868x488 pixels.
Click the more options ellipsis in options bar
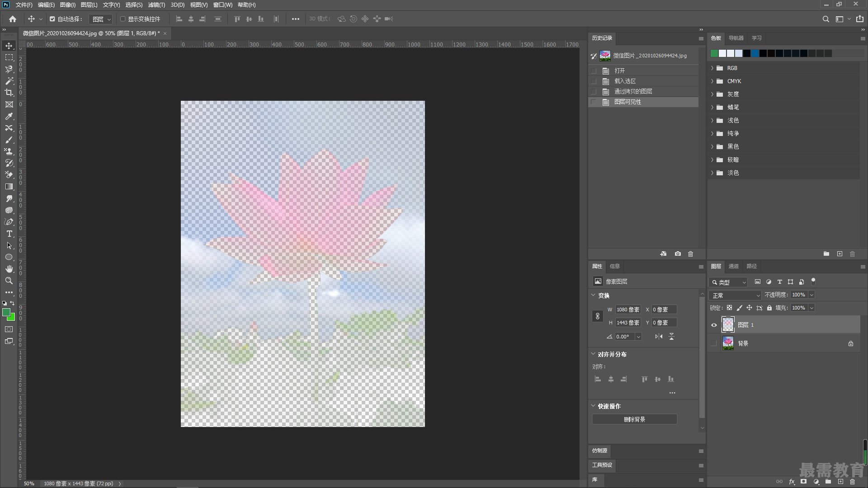click(295, 19)
